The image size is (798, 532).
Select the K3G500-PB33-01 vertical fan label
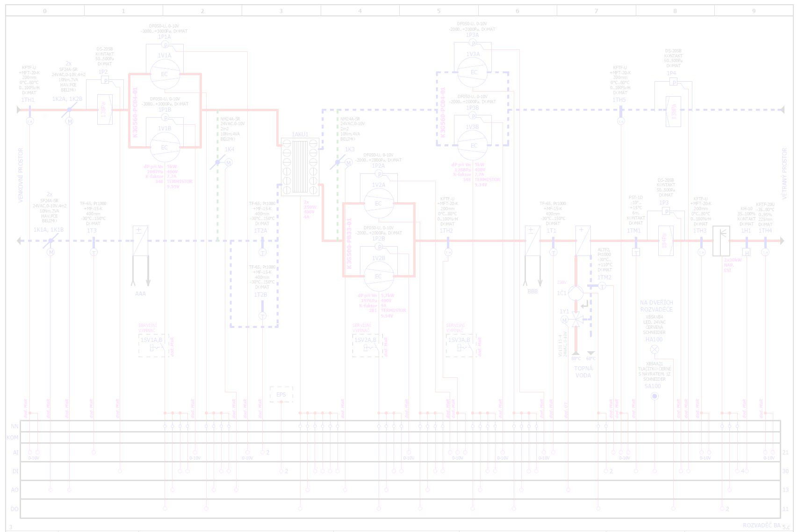coord(349,243)
